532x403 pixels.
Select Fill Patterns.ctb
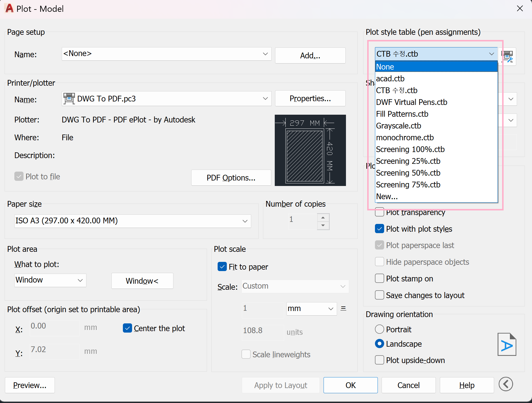pos(436,114)
